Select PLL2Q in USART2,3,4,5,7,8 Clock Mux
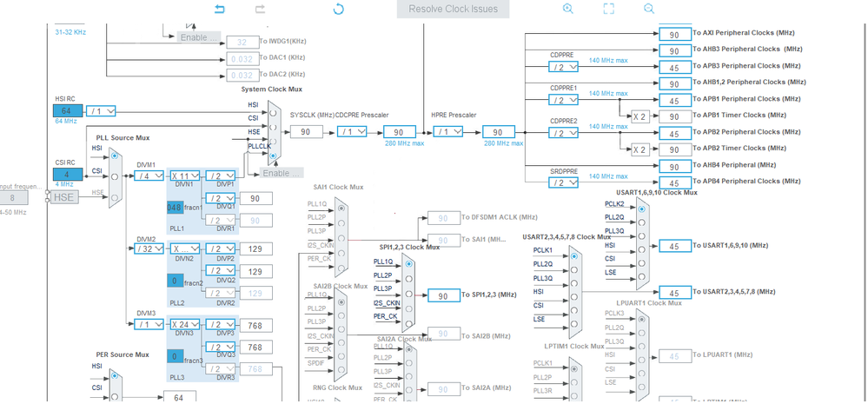The width and height of the screenshot is (868, 404). 574,270
